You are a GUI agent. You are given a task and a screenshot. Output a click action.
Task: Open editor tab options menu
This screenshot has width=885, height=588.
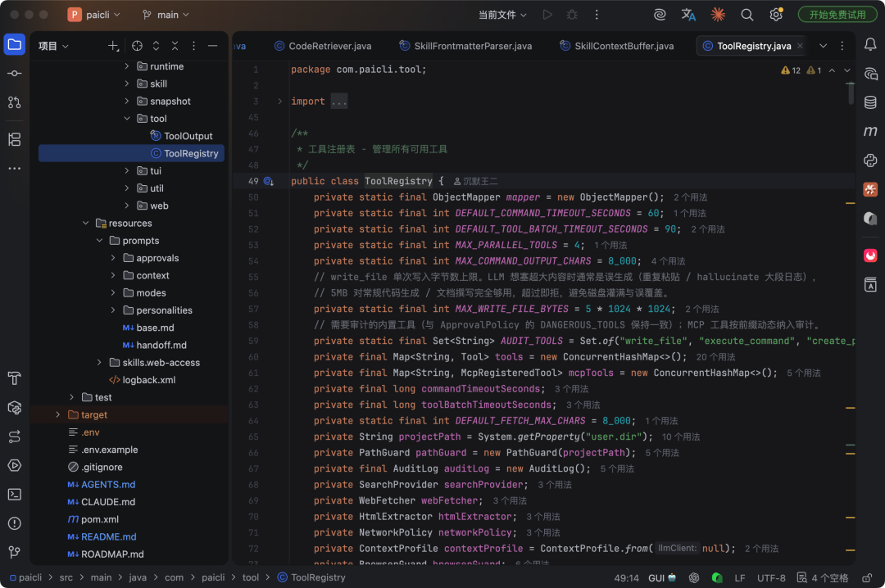[x=842, y=46]
